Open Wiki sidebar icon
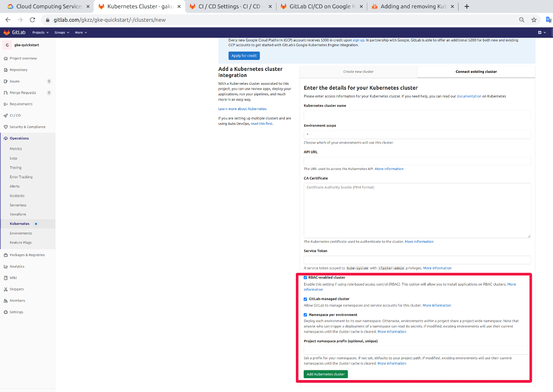Image resolution: width=553 pixels, height=392 pixels. point(6,278)
